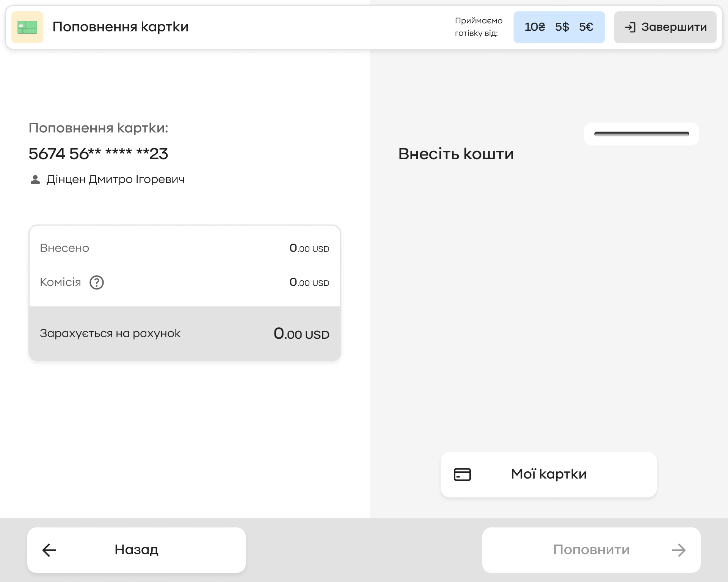Click the cardholder name Дінцен Дмитро Ігоревич
This screenshot has width=728, height=582.
(x=115, y=179)
